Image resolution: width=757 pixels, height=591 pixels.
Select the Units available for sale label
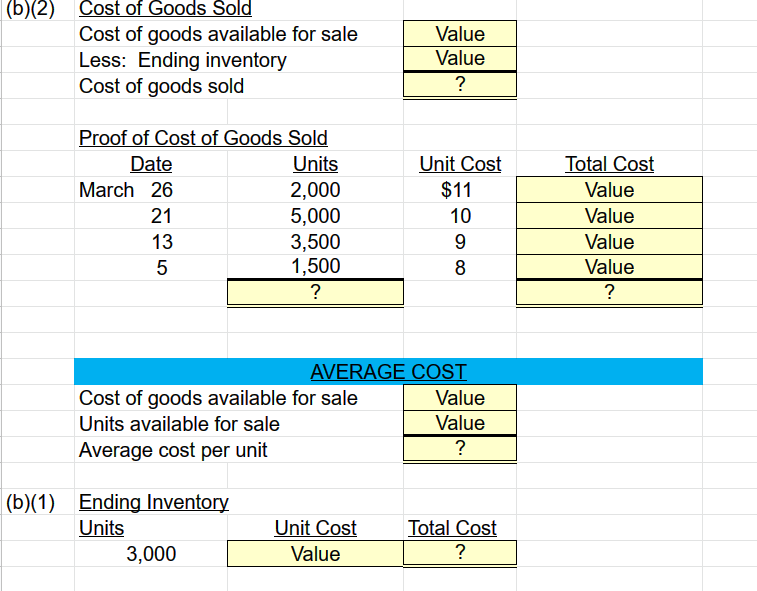point(179,424)
